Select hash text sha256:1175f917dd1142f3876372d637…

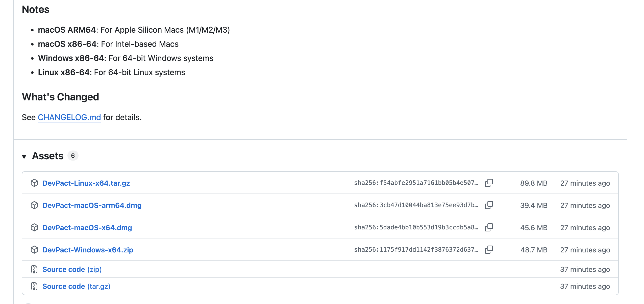(416, 250)
